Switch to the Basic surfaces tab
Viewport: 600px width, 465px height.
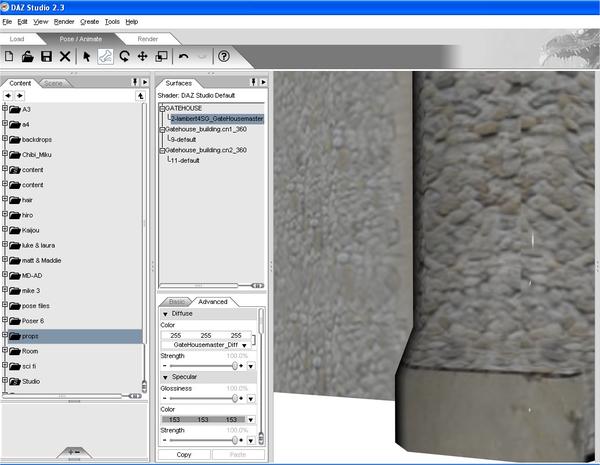[x=177, y=302]
